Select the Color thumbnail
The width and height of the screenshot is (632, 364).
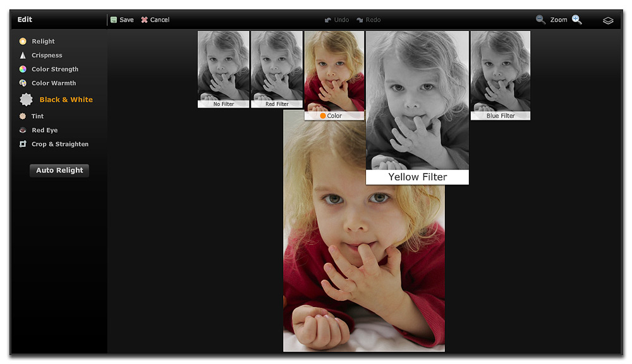(334, 75)
